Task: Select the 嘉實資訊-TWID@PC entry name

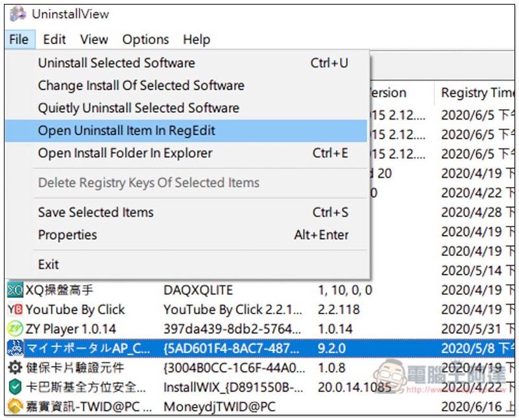Action: point(89,406)
